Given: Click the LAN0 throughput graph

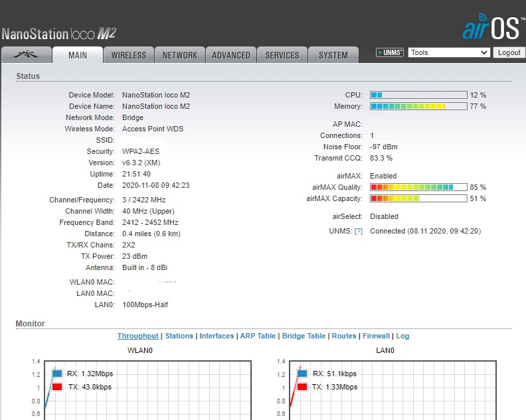Looking at the screenshot, I should pyautogui.click(x=393, y=390).
